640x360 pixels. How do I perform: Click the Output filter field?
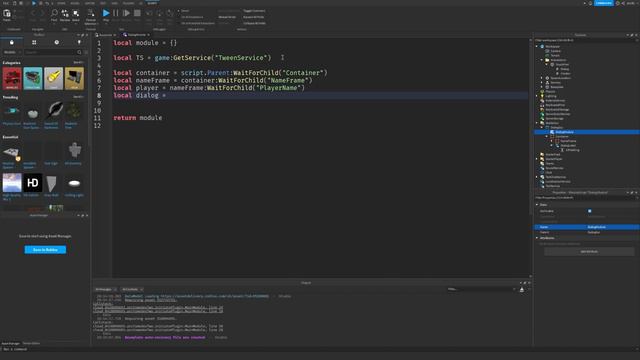tap(481, 289)
